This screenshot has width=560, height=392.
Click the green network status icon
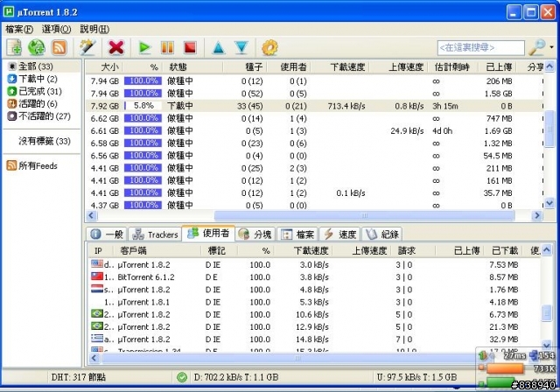182,377
